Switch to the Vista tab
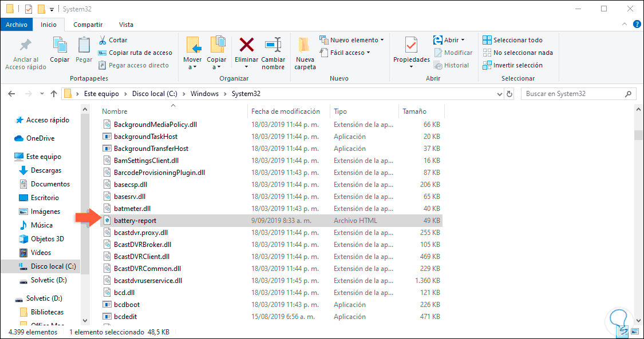644x339 pixels. 126,25
